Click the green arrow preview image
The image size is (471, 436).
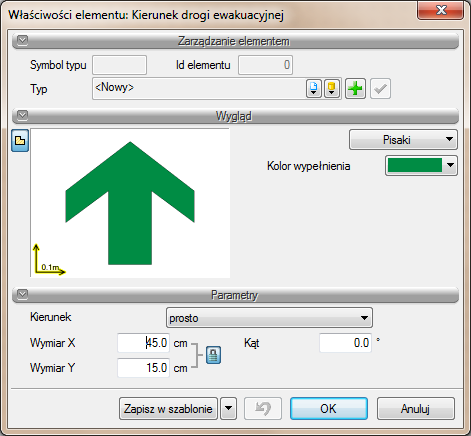130,203
